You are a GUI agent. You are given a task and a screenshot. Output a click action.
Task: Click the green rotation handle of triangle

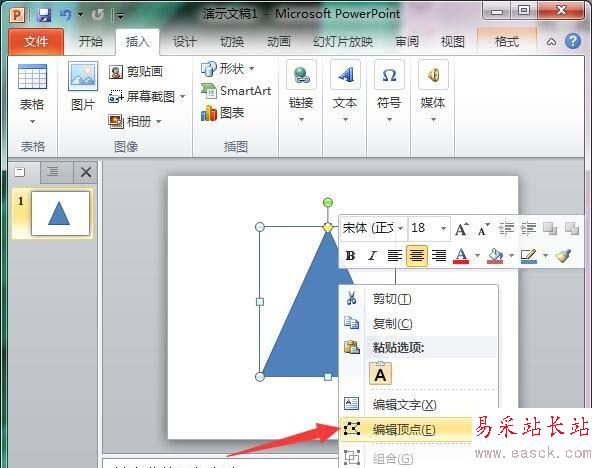(328, 202)
